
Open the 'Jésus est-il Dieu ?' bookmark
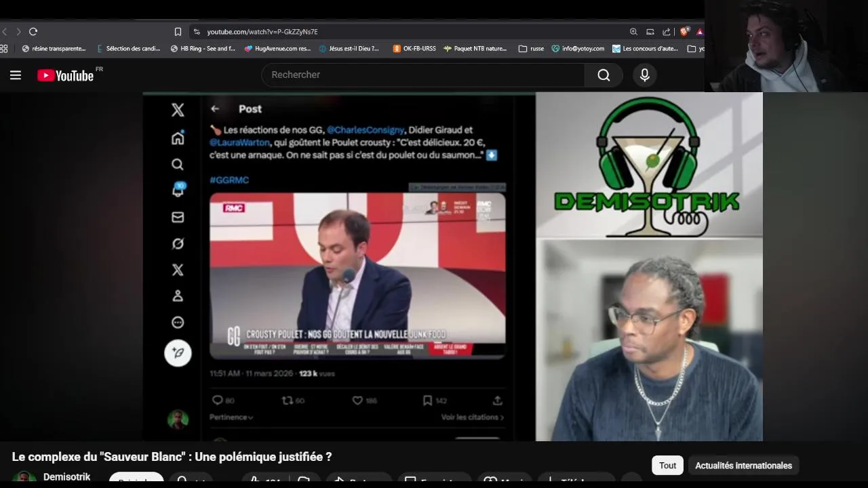[x=349, y=49]
